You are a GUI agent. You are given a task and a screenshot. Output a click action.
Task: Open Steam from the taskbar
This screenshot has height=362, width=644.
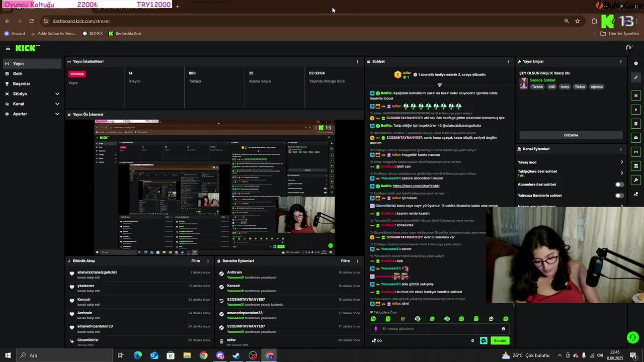[236, 355]
